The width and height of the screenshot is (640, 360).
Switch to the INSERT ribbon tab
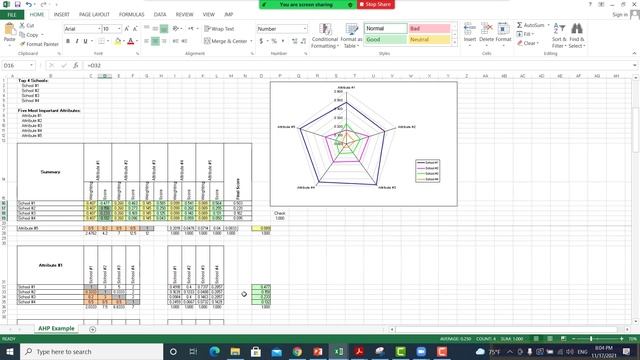(62, 15)
